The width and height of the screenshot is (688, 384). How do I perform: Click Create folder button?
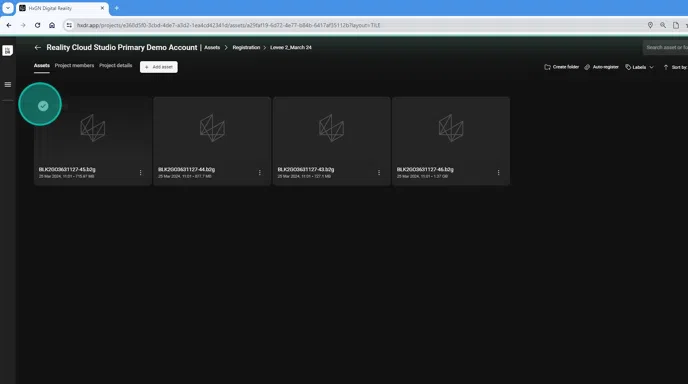(562, 67)
